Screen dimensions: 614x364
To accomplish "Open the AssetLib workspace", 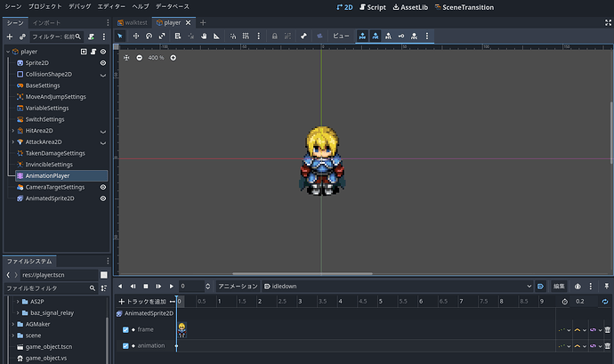I will tap(410, 7).
